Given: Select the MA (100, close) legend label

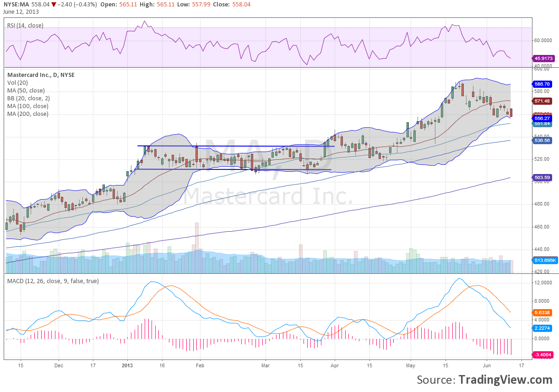Looking at the screenshot, I should click(x=27, y=106).
